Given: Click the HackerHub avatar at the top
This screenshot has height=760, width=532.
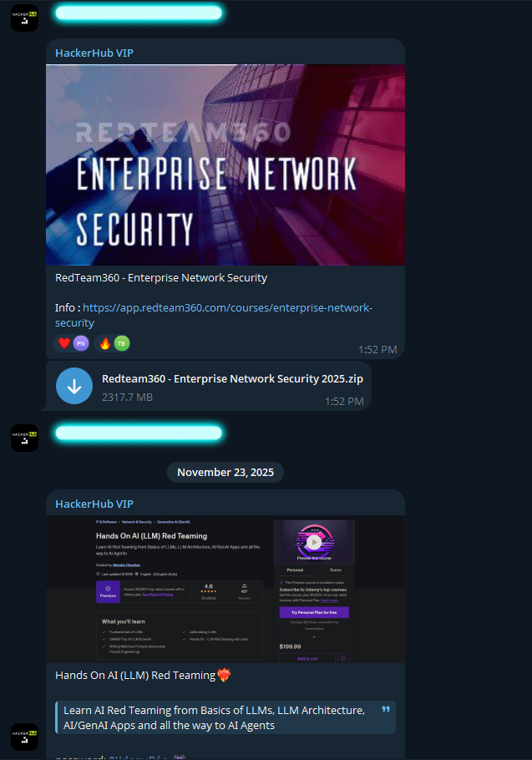Looking at the screenshot, I should pyautogui.click(x=24, y=18).
